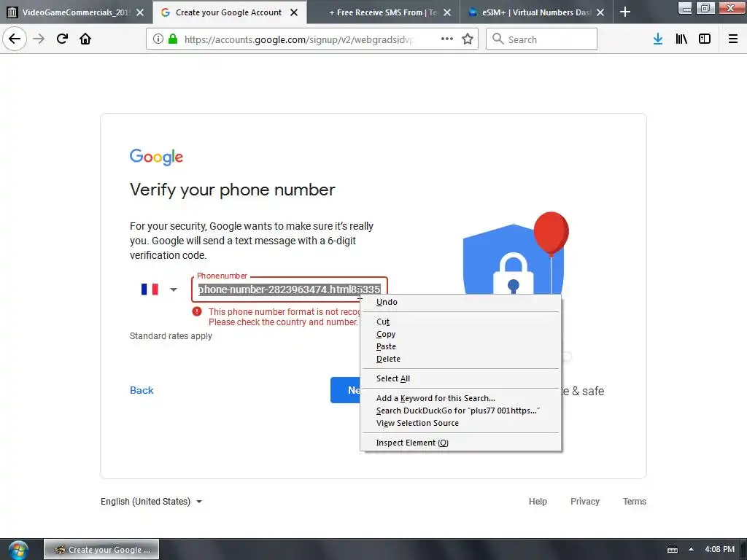Close the Create your Google Account tab
This screenshot has height=560, width=747.
point(295,12)
